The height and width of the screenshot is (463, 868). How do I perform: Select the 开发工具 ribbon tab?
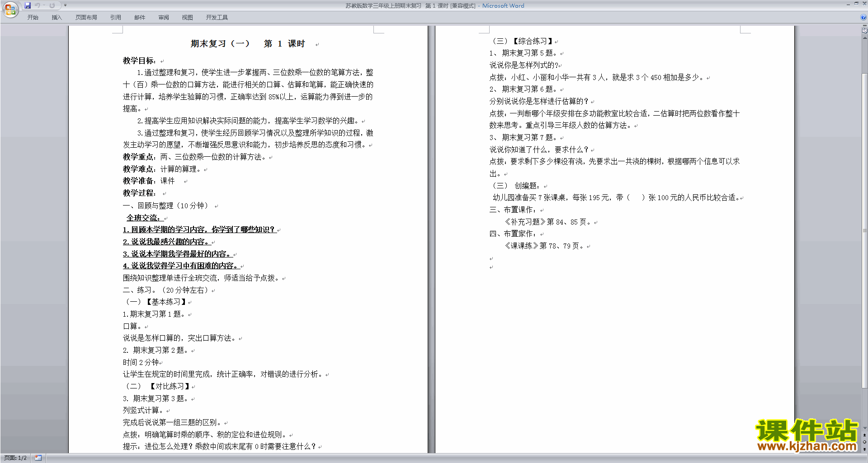pos(217,17)
